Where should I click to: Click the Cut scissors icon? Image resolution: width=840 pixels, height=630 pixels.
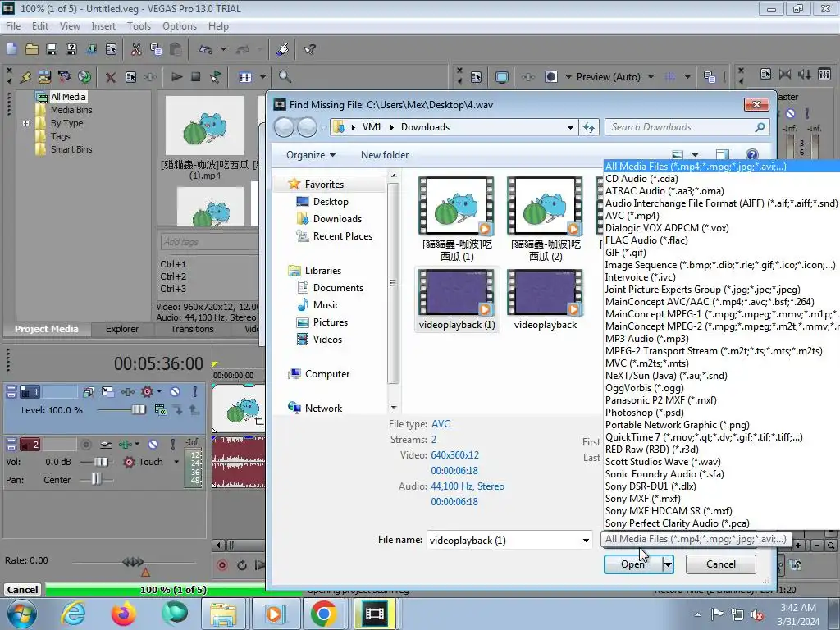click(x=136, y=49)
